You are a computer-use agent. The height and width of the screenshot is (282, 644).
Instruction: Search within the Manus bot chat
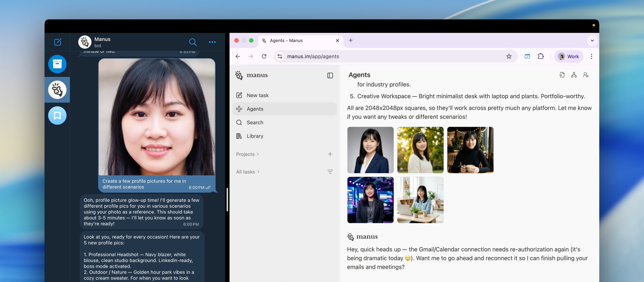pos(192,42)
